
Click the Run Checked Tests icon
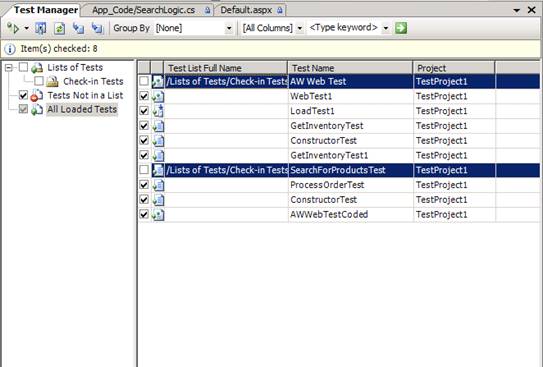coord(13,28)
